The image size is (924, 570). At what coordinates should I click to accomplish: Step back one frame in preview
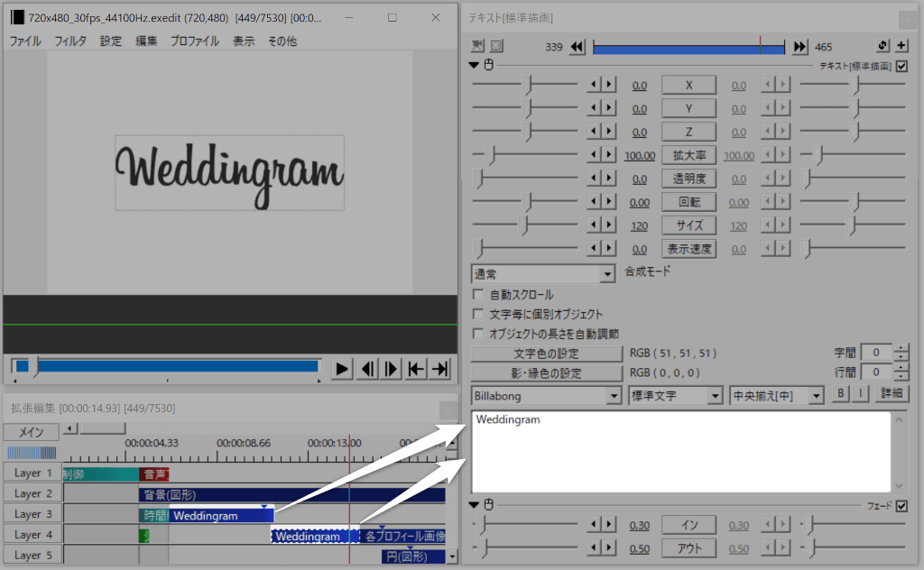tap(368, 368)
